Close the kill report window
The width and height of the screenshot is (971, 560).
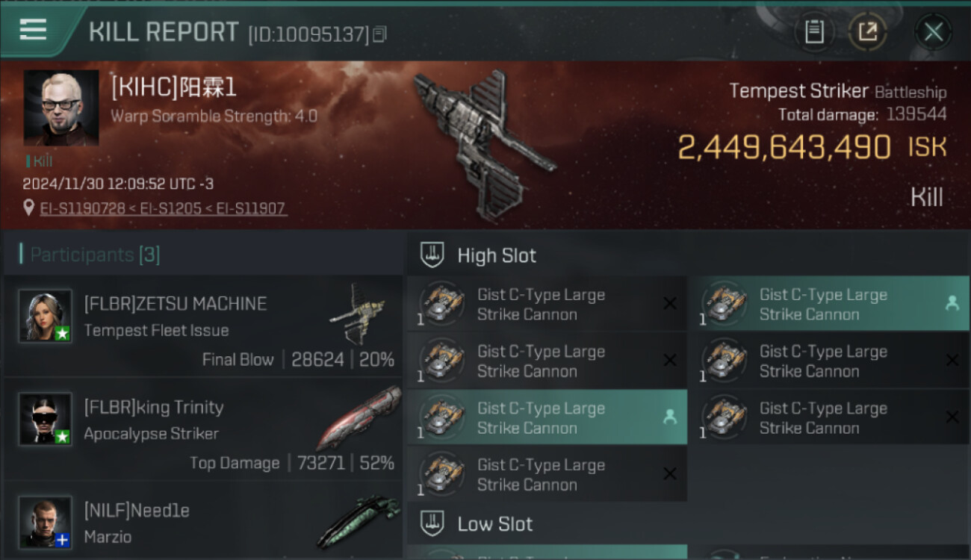click(x=933, y=32)
